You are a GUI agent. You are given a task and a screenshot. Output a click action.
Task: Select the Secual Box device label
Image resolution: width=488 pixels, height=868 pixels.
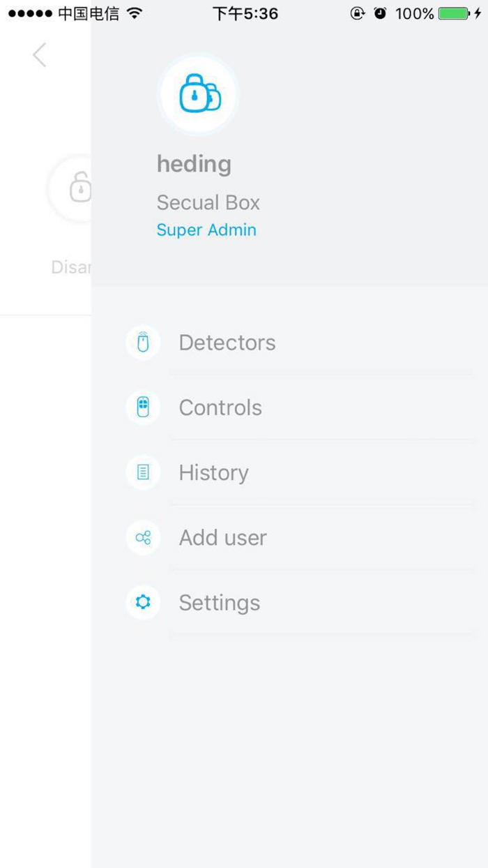(208, 202)
